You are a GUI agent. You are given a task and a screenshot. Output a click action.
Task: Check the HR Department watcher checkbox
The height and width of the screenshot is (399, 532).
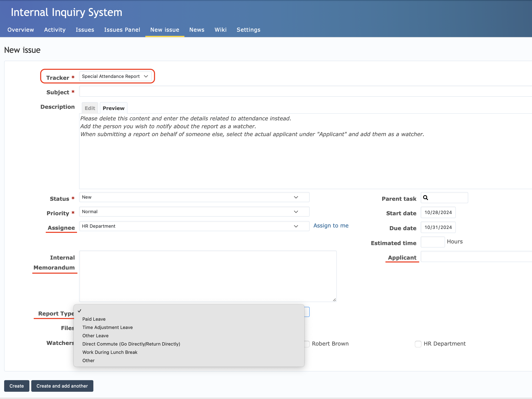click(418, 344)
